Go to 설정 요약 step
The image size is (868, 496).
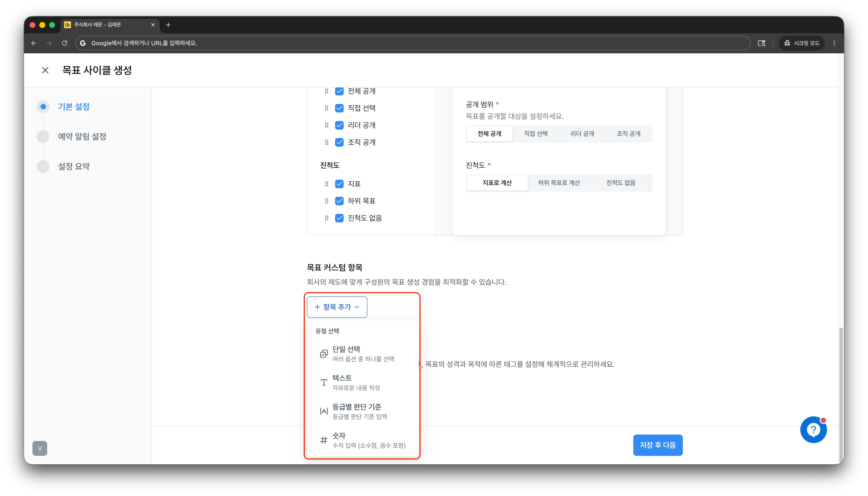pyautogui.click(x=74, y=166)
